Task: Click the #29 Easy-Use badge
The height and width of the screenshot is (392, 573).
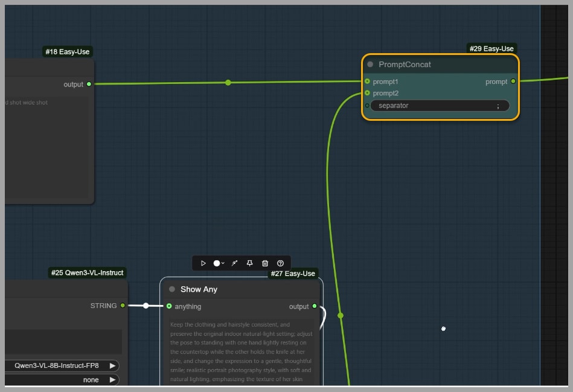Action: pos(491,48)
